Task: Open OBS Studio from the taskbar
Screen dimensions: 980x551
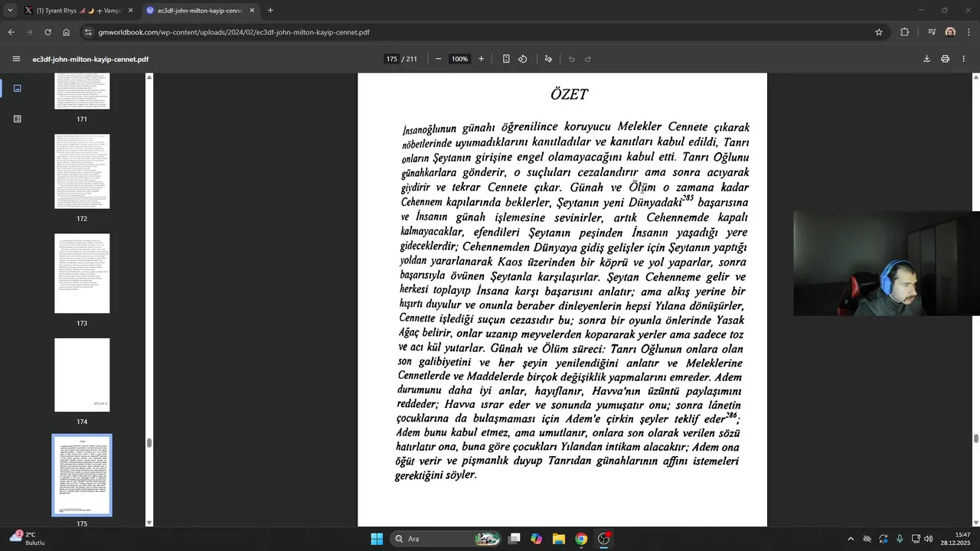Action: click(x=604, y=539)
